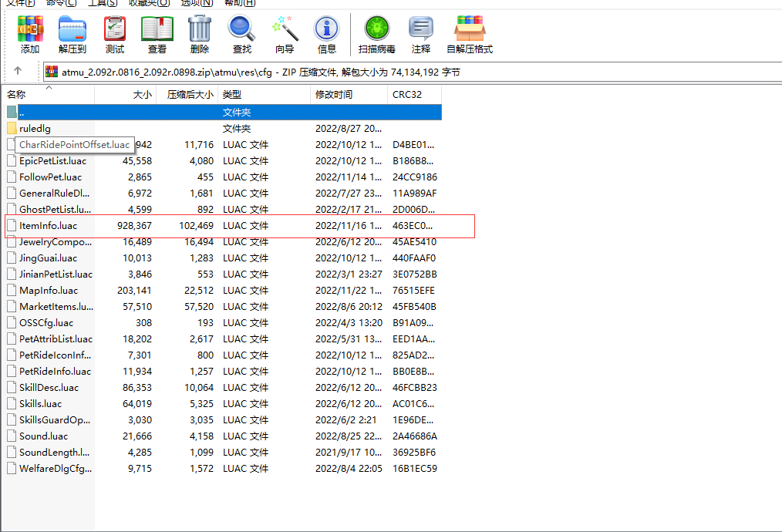This screenshot has width=782, height=532.
Task: Click the Find (查找) magnifier icon
Action: tap(242, 29)
